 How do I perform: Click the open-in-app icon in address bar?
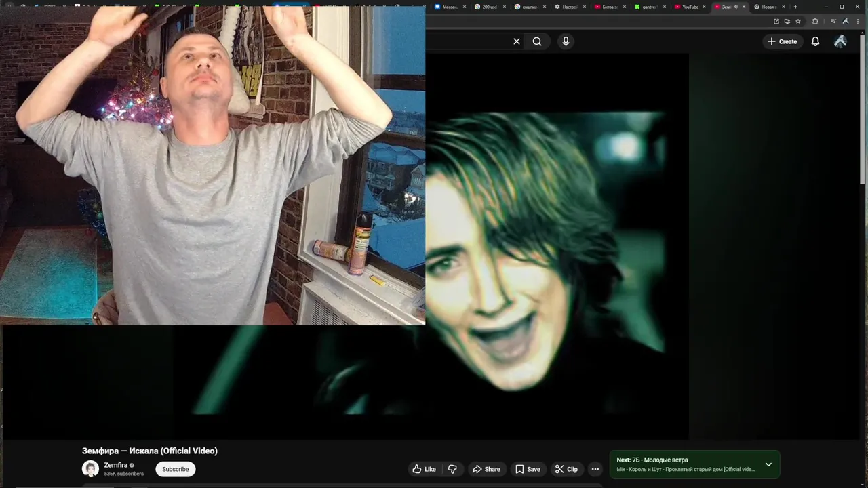pos(776,21)
